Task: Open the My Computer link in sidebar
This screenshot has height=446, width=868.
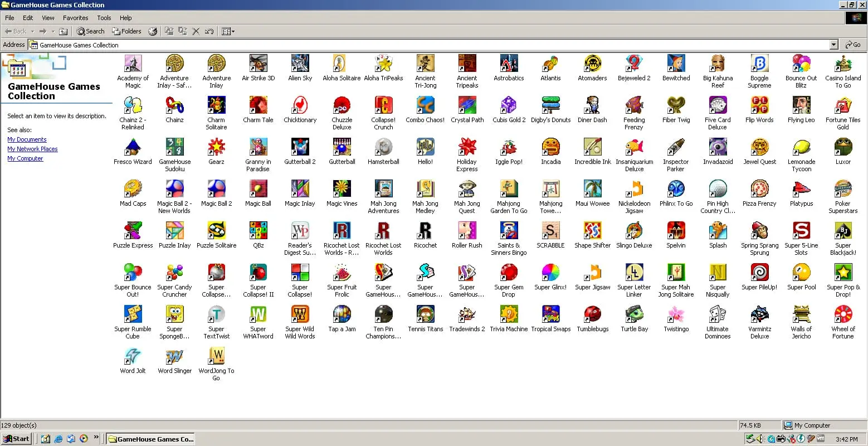Action: tap(25, 158)
